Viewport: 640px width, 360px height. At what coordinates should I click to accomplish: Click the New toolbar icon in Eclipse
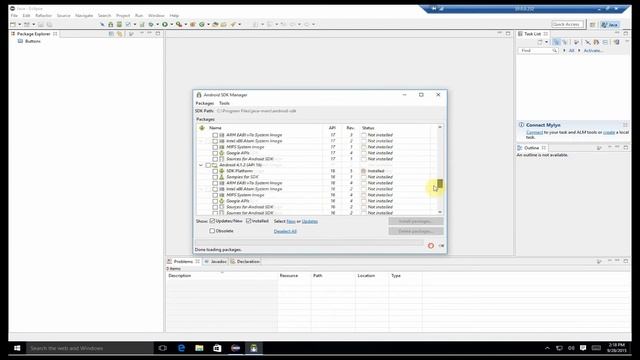coord(13,24)
